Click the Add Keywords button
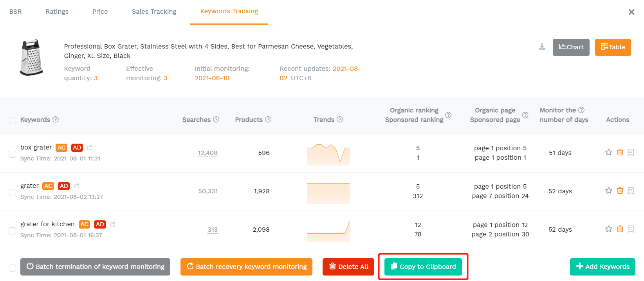Image resolution: width=644 pixels, height=281 pixels. coord(603,267)
